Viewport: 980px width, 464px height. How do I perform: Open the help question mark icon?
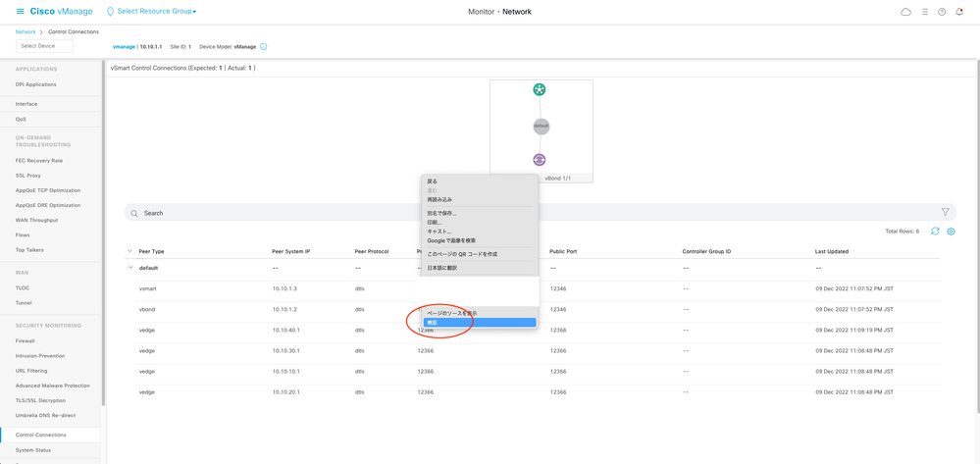(x=942, y=12)
